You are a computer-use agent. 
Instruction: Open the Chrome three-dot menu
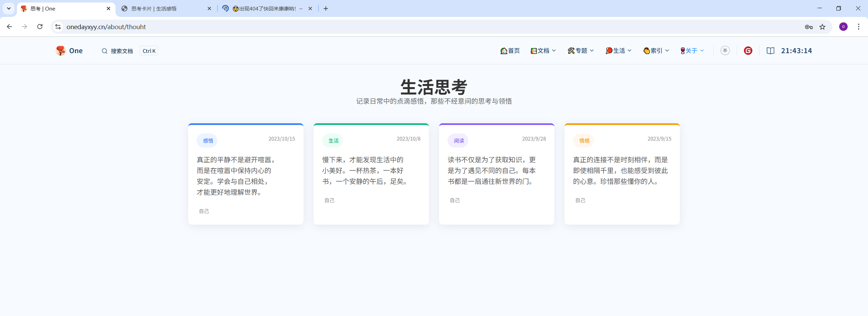pyautogui.click(x=859, y=27)
